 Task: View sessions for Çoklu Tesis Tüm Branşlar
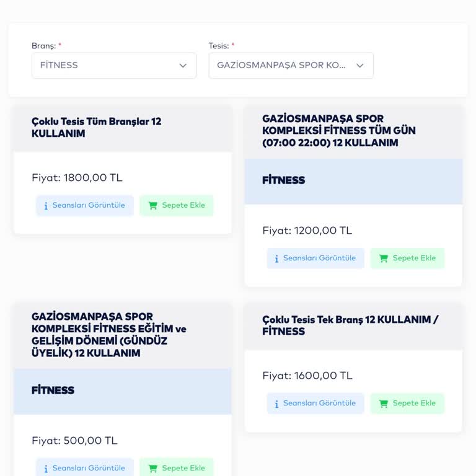pyautogui.click(x=85, y=206)
